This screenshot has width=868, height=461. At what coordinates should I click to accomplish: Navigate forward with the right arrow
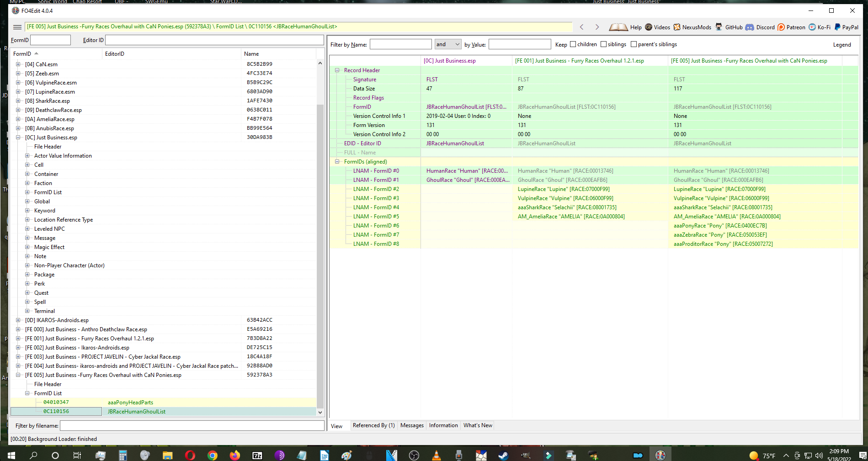(597, 27)
